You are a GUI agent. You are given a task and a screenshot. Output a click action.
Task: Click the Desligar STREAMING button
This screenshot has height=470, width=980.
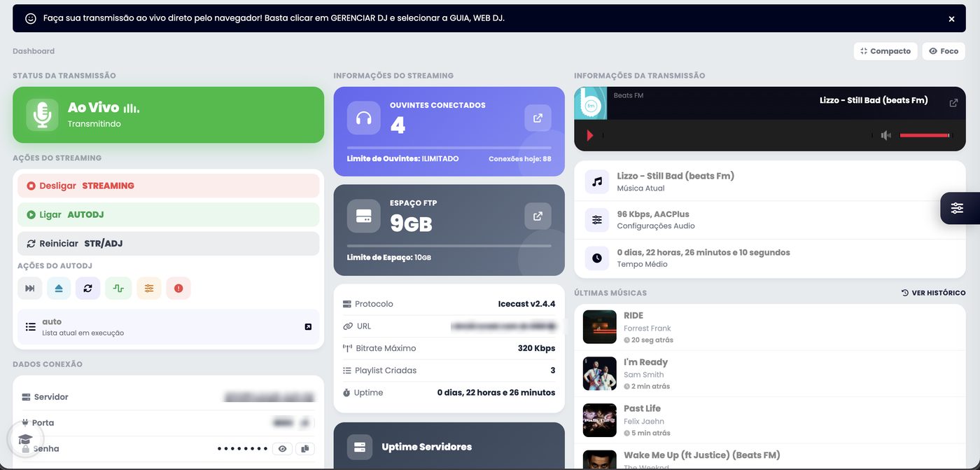click(x=169, y=186)
